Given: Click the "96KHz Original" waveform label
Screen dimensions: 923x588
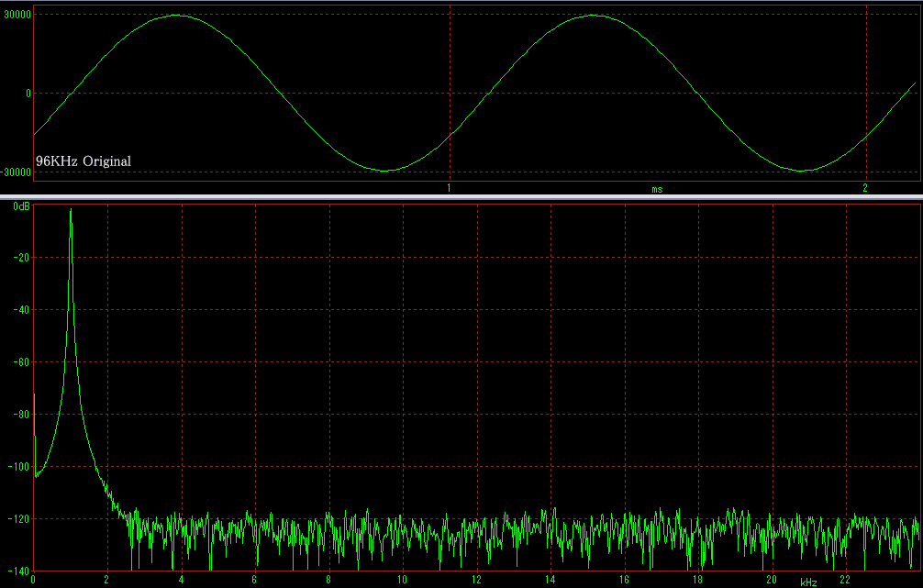Looking at the screenshot, I should (83, 161).
